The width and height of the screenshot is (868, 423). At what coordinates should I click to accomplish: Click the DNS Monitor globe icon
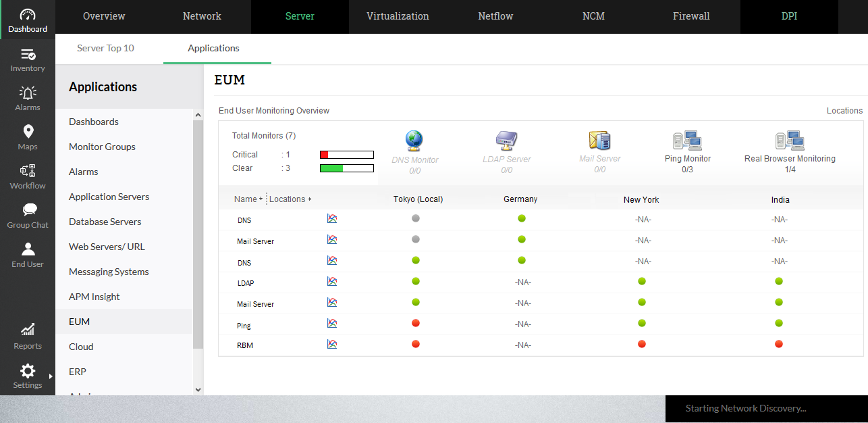[414, 140]
